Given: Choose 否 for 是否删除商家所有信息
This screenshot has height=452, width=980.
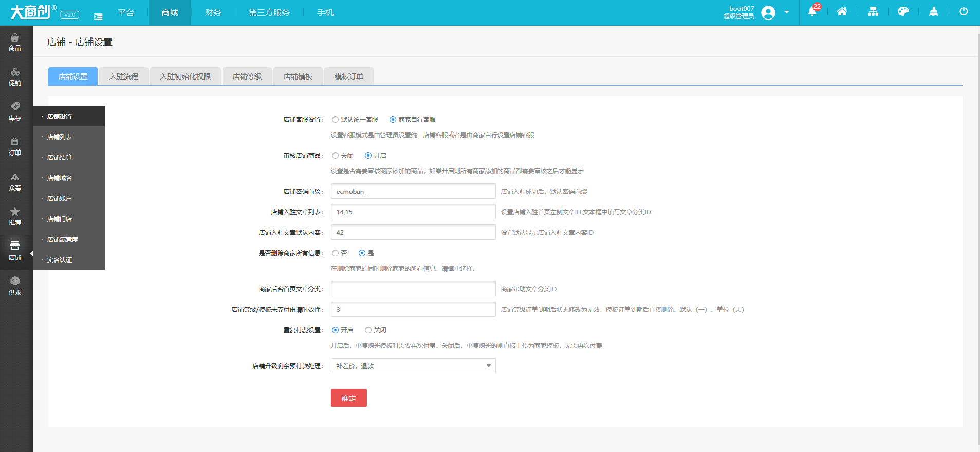Looking at the screenshot, I should pyautogui.click(x=336, y=253).
